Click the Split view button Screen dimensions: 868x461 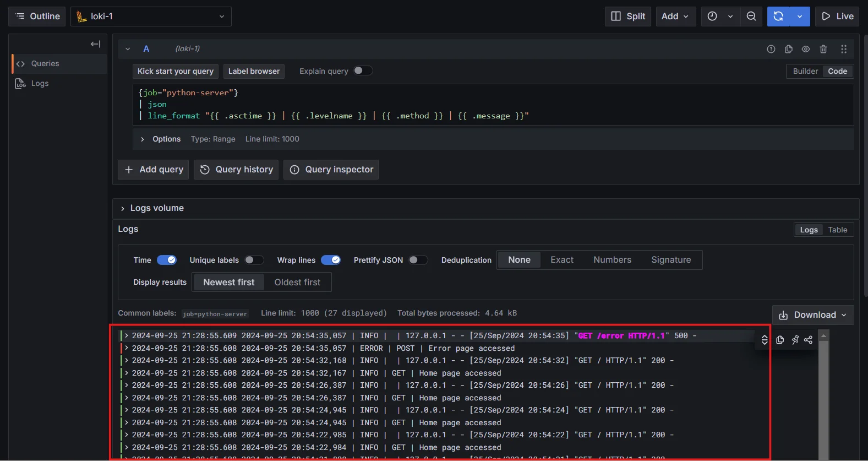coord(628,17)
